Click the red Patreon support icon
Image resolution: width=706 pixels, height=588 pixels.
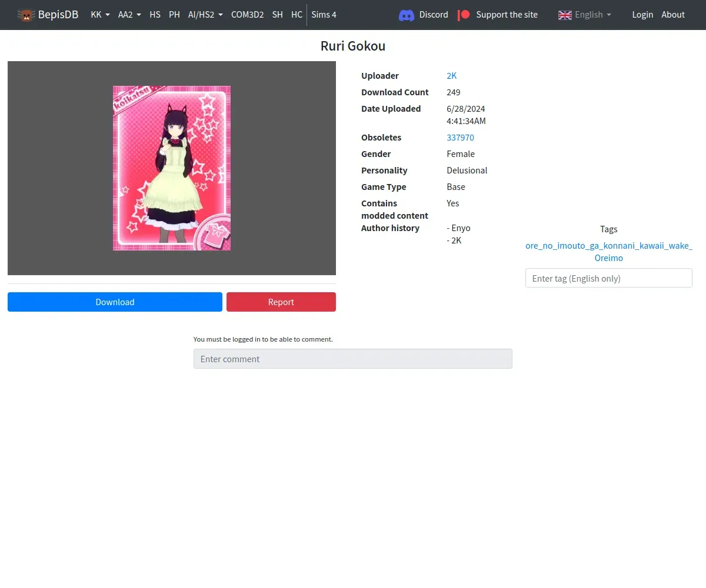(x=464, y=15)
